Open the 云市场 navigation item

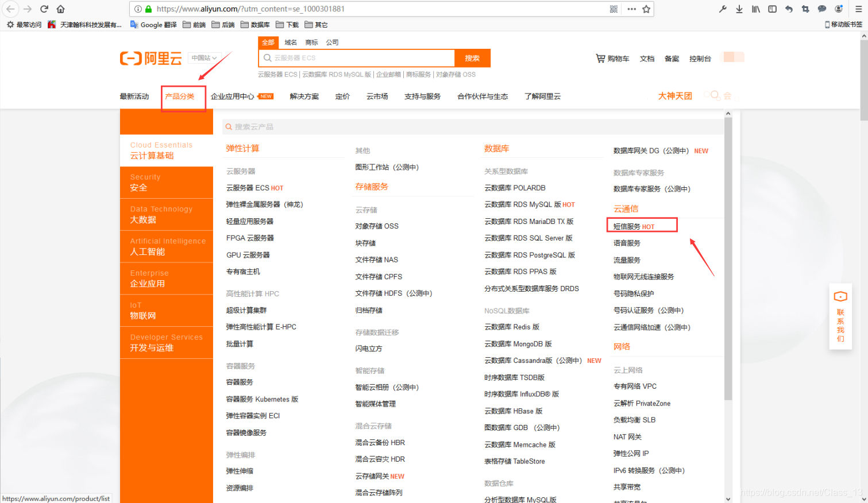click(x=377, y=96)
